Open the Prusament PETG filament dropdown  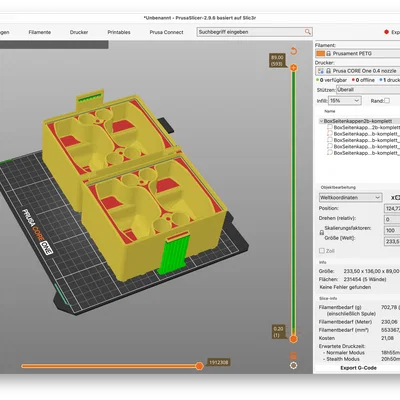click(x=357, y=53)
